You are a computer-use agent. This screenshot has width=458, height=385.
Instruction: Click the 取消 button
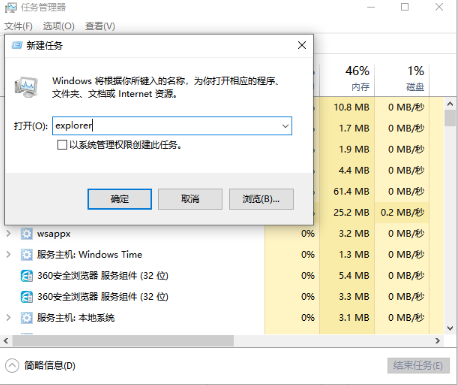coord(190,199)
